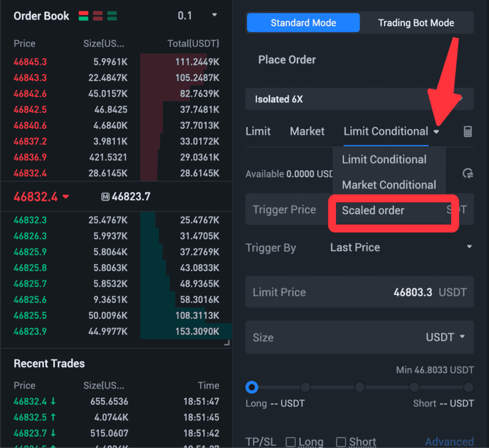Screen dimensions: 489x448
Task: Select the combined buy/sell order book view icon
Action: (83, 16)
